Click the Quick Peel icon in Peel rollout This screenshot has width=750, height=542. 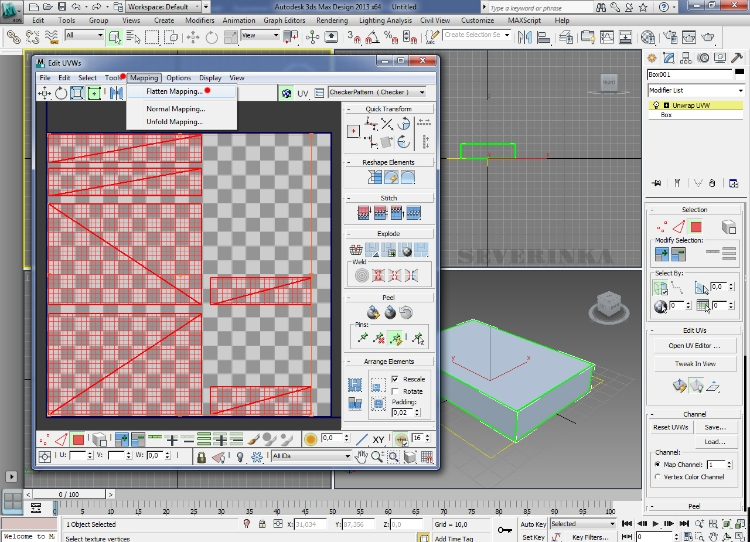coord(373,312)
